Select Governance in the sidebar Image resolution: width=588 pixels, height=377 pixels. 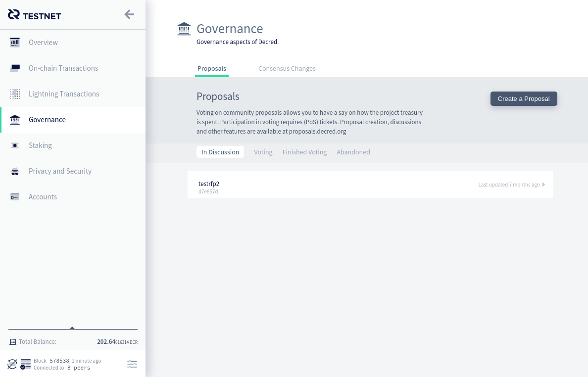pos(73,120)
